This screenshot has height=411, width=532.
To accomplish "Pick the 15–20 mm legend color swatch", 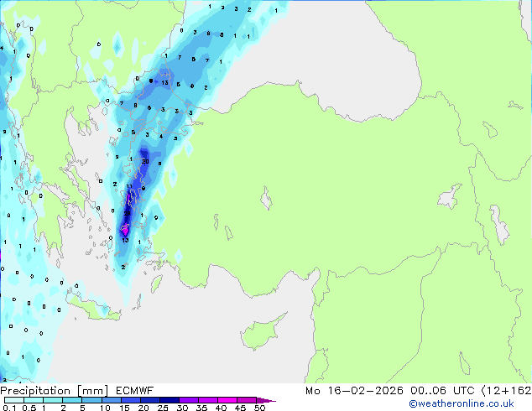I will point(130,400).
